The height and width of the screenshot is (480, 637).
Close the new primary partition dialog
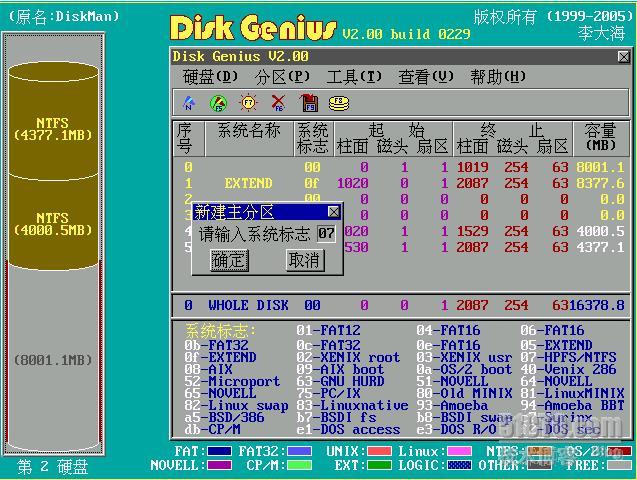334,212
